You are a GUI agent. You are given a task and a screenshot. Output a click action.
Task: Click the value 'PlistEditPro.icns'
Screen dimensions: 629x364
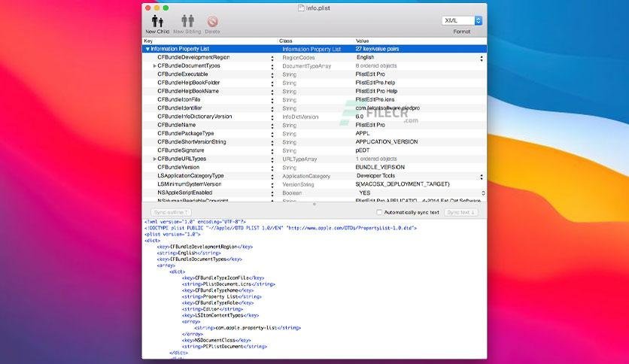375,100
